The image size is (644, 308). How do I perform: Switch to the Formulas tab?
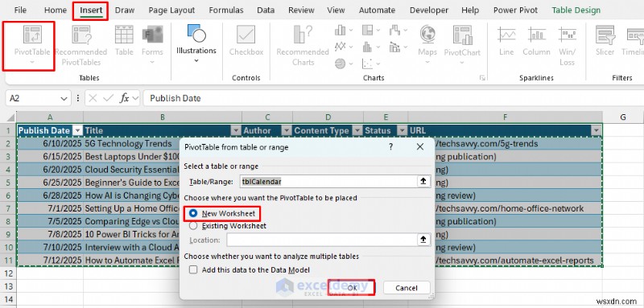coord(226,10)
